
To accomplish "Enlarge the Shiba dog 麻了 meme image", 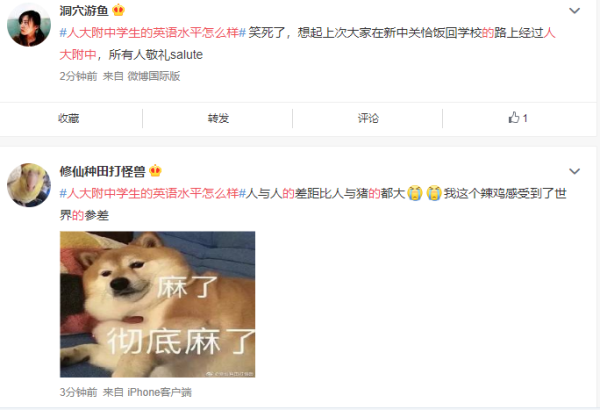I will tap(158, 304).
